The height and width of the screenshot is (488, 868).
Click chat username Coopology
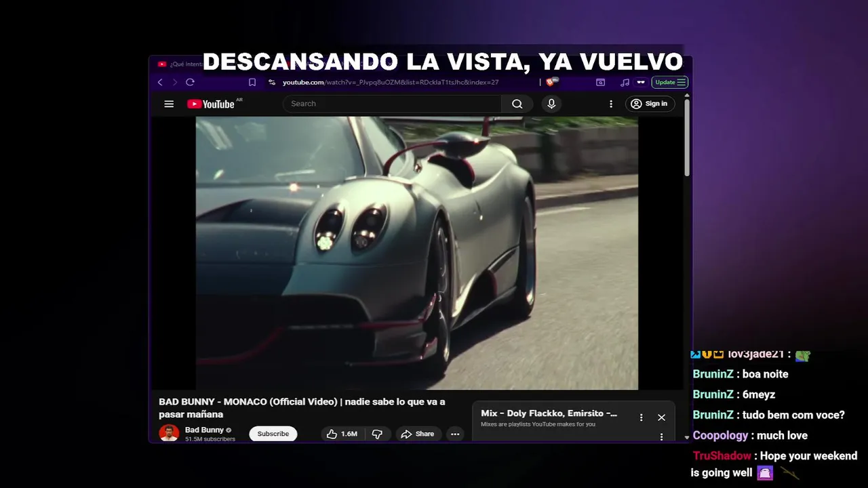720,435
